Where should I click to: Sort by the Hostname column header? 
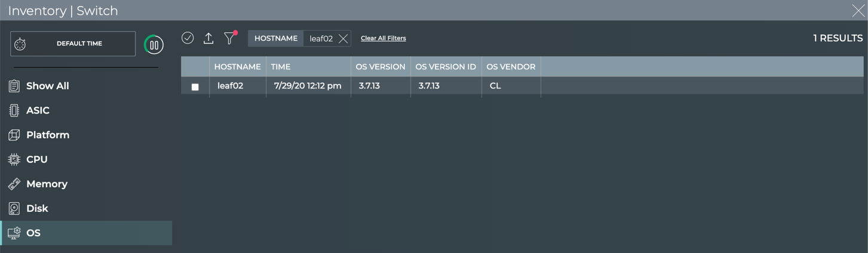pos(237,67)
